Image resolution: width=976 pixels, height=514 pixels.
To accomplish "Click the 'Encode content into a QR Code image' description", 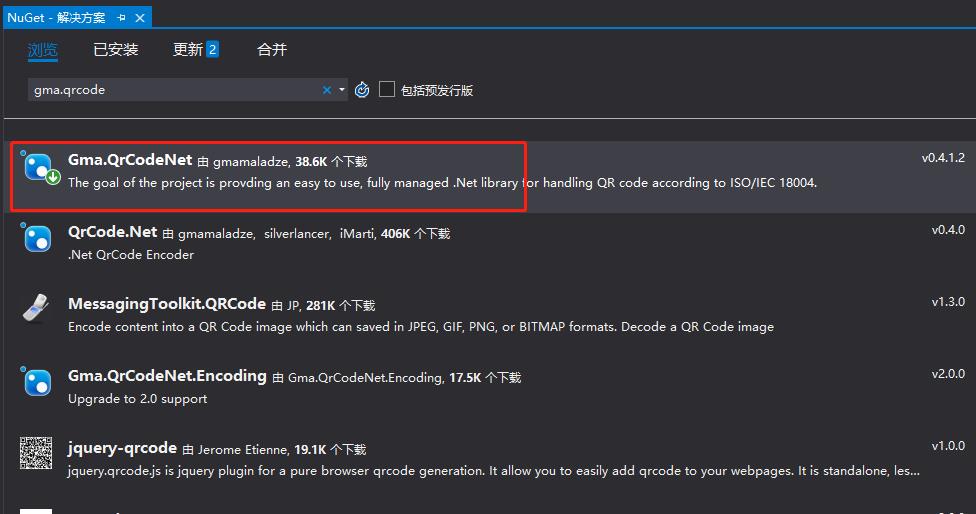I will click(x=421, y=327).
